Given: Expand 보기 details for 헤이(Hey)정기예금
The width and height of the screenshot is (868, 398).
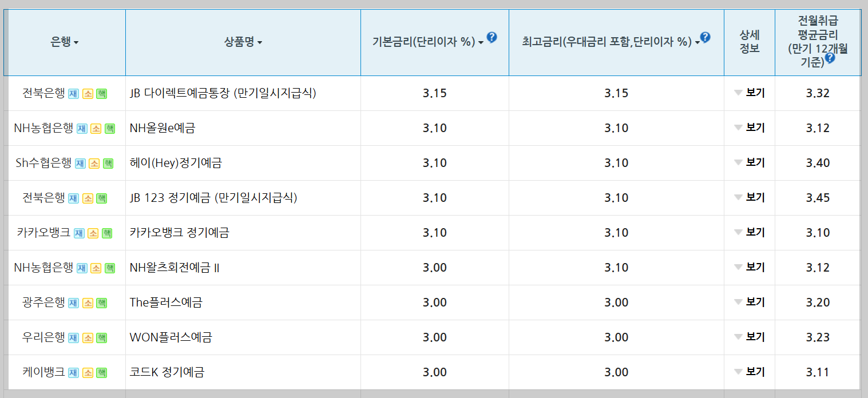Looking at the screenshot, I should point(750,163).
